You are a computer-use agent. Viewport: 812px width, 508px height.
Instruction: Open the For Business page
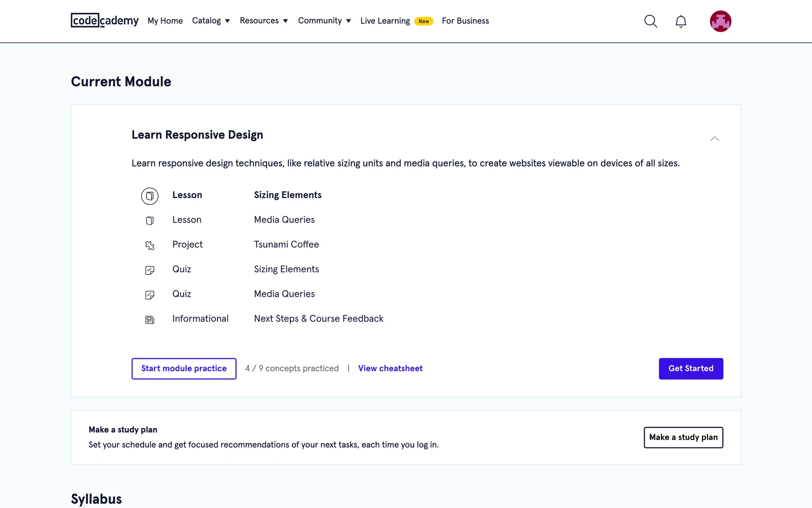coord(465,21)
